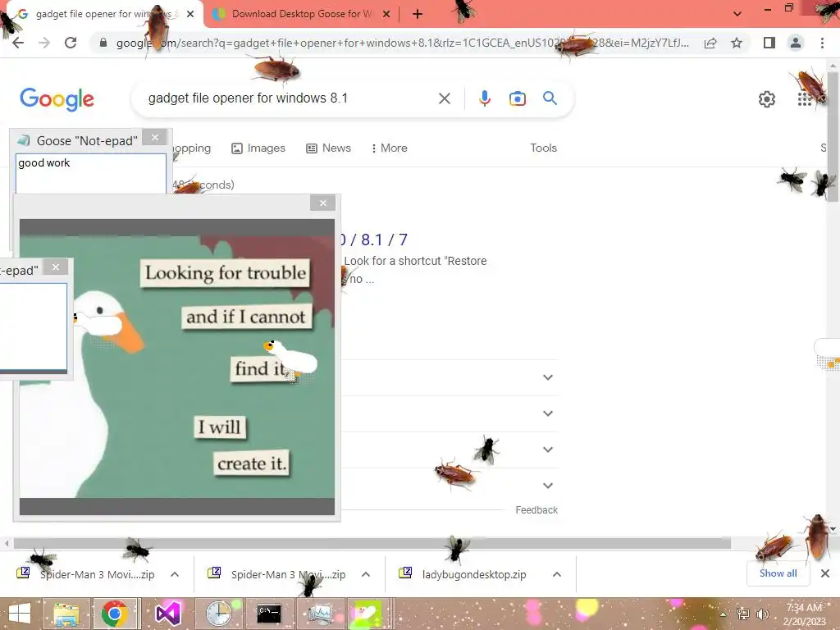Viewport: 840px width, 630px height.
Task: Search by image with camera icon
Action: click(517, 98)
